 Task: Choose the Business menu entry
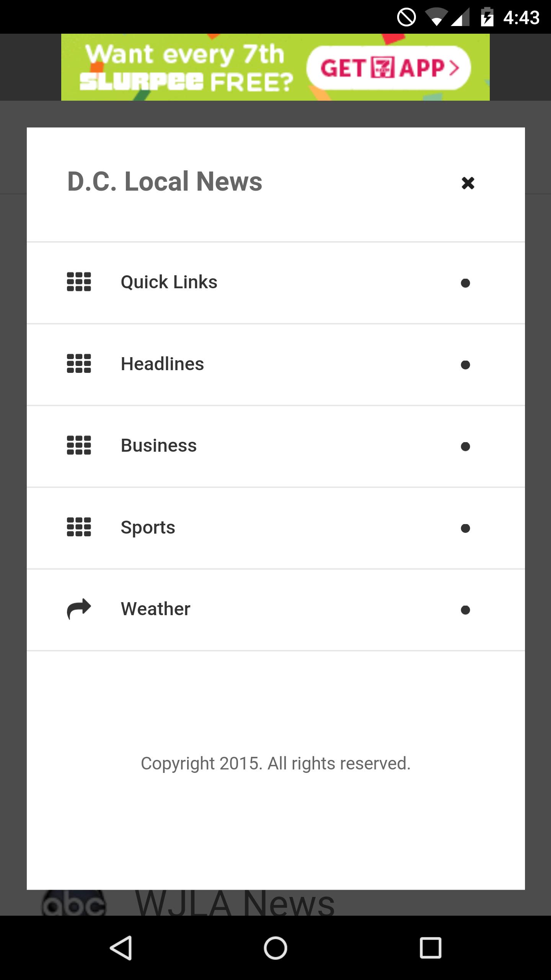click(159, 446)
